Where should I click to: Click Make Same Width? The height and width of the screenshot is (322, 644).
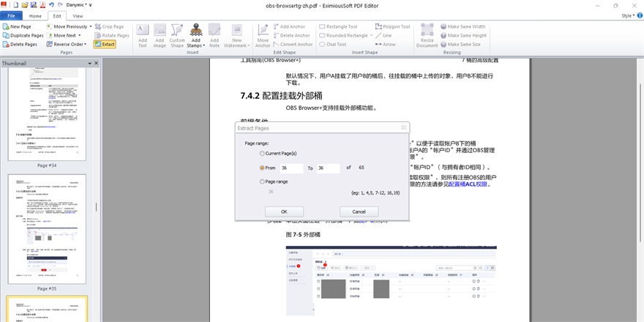463,26
